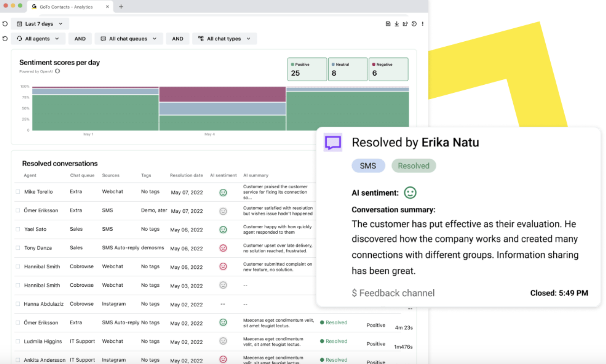Tick Hannibal Smith May 05 checkbox

pos(18,266)
